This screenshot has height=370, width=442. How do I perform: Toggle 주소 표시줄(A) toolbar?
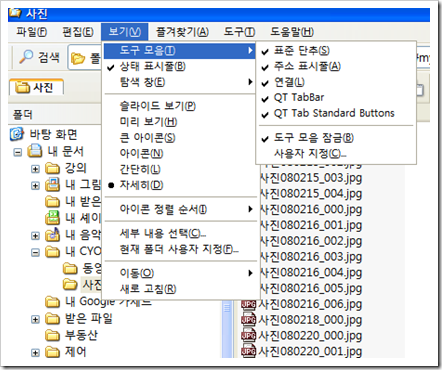click(336, 66)
